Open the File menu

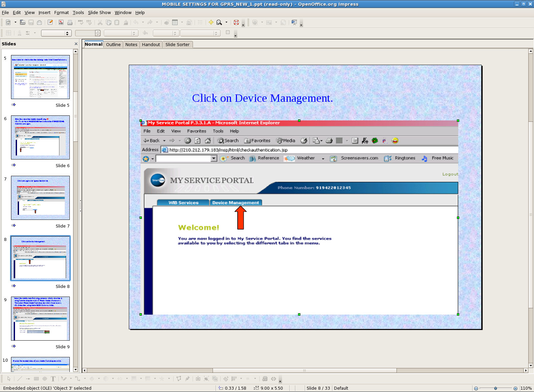5,13
